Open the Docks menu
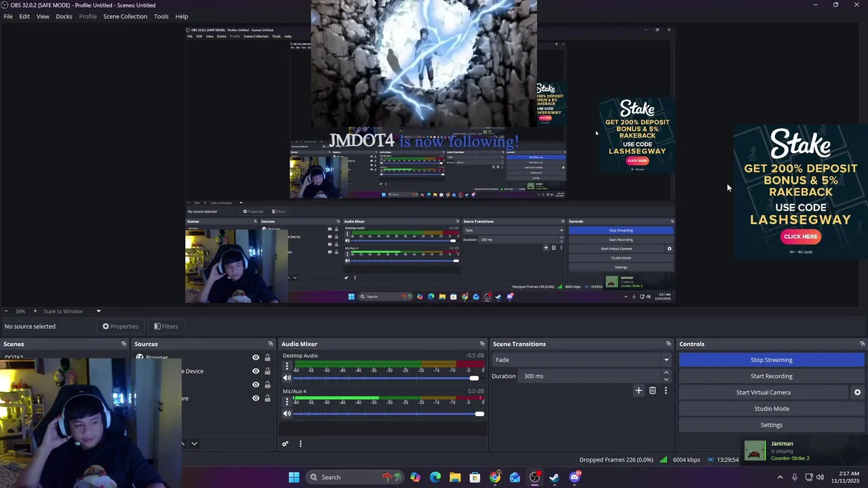 tap(64, 16)
